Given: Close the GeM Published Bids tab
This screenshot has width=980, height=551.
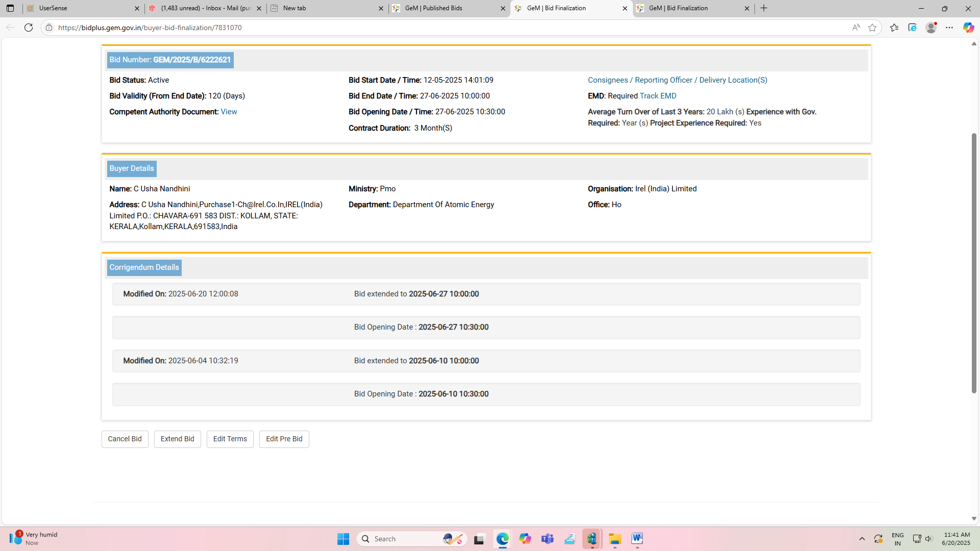Looking at the screenshot, I should click(503, 8).
